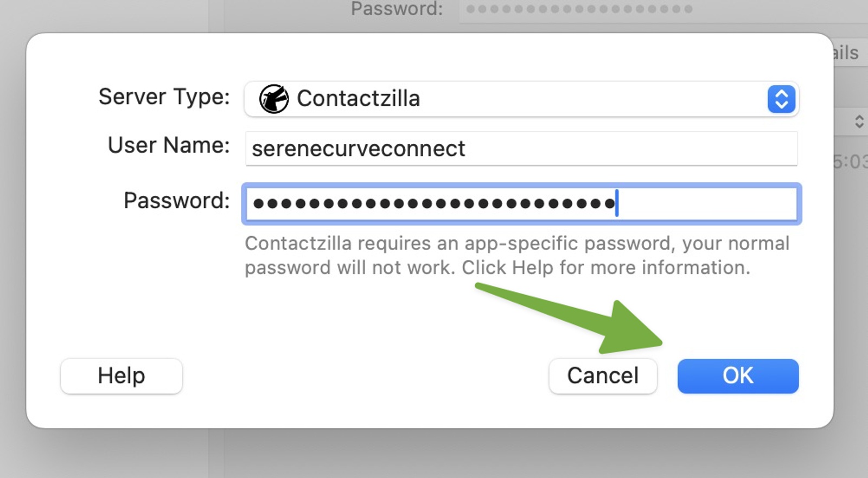
Task: Cancel the Contactzilla account setup
Action: pyautogui.click(x=603, y=375)
